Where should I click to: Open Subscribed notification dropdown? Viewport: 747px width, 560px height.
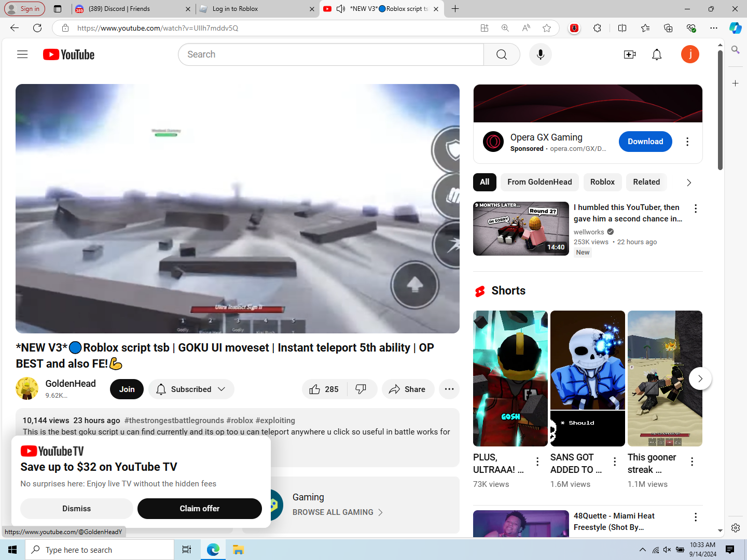pyautogui.click(x=191, y=389)
